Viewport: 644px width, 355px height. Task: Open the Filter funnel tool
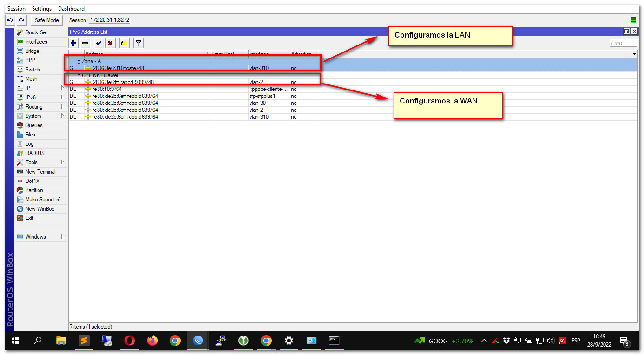(138, 43)
